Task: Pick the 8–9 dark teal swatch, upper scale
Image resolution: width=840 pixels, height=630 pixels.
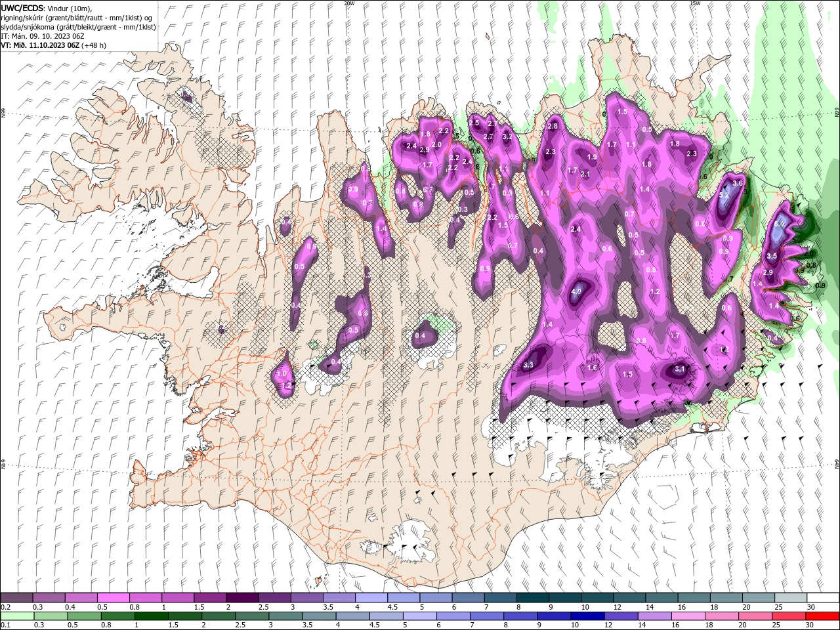Action: point(533,598)
